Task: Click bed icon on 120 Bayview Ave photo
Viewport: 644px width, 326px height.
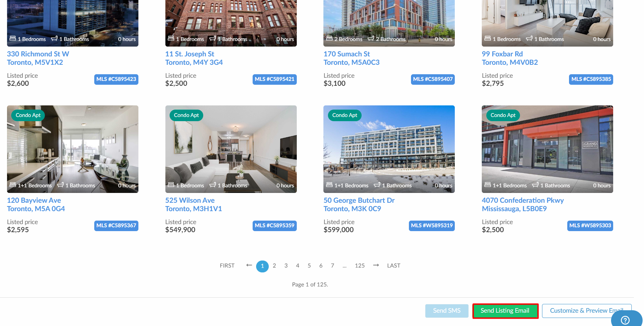Action: point(13,185)
